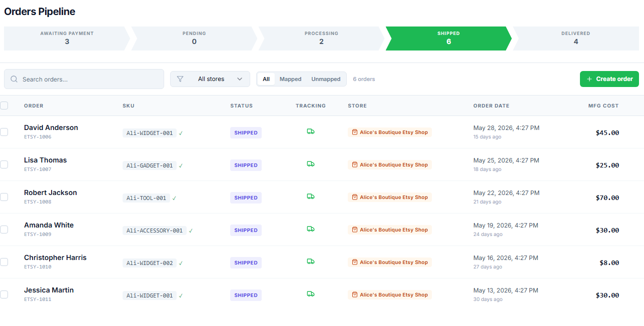Switch to the All mapping filter
The image size is (644, 326).
[266, 79]
